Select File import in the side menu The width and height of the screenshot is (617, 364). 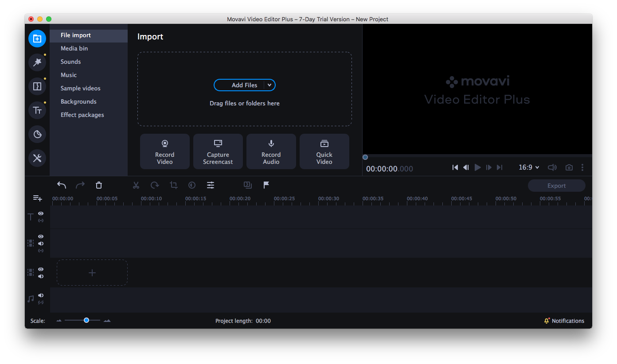click(x=89, y=35)
